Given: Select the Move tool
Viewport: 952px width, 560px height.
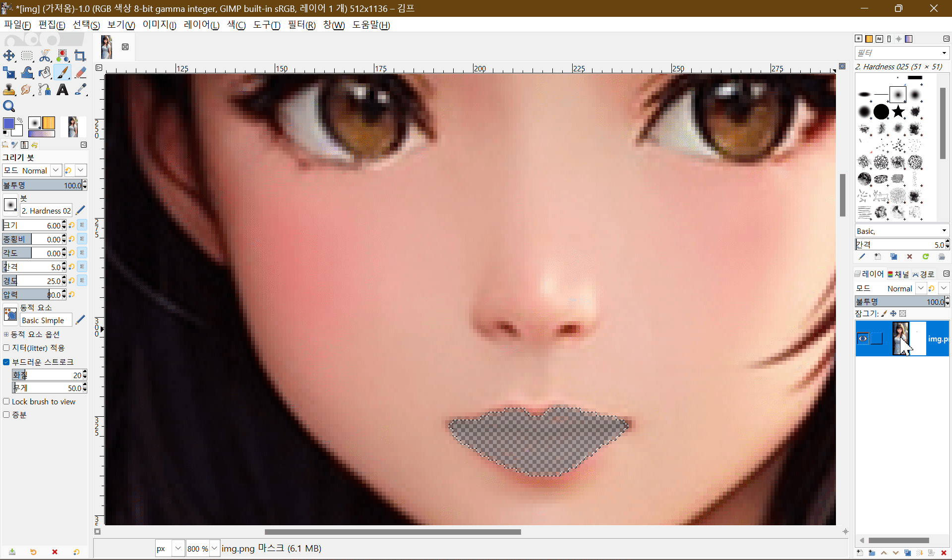Looking at the screenshot, I should coord(9,56).
